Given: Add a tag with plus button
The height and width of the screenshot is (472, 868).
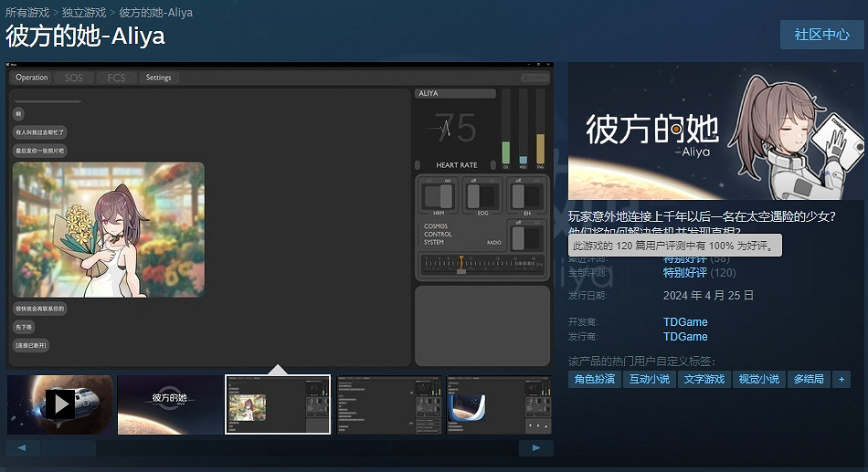Looking at the screenshot, I should point(842,379).
